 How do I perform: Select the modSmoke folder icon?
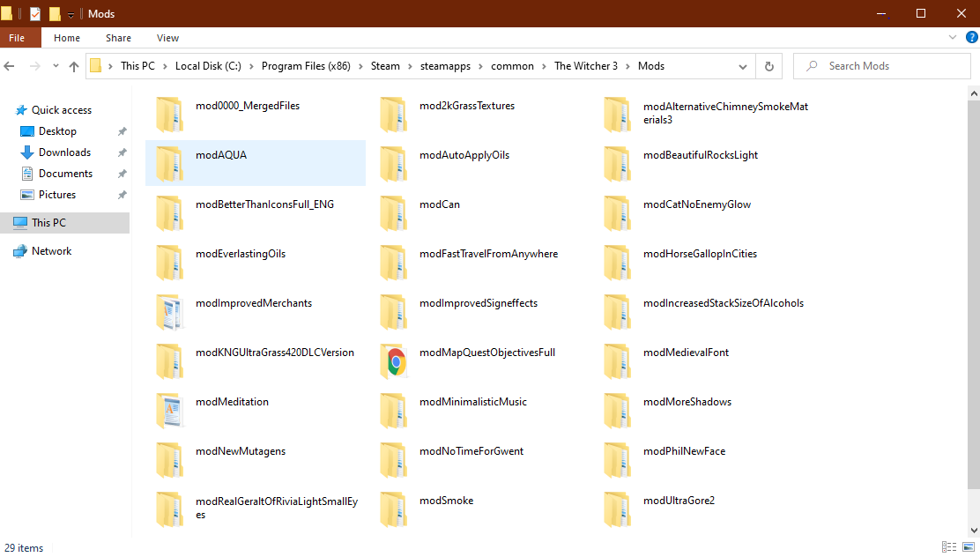[x=393, y=509]
